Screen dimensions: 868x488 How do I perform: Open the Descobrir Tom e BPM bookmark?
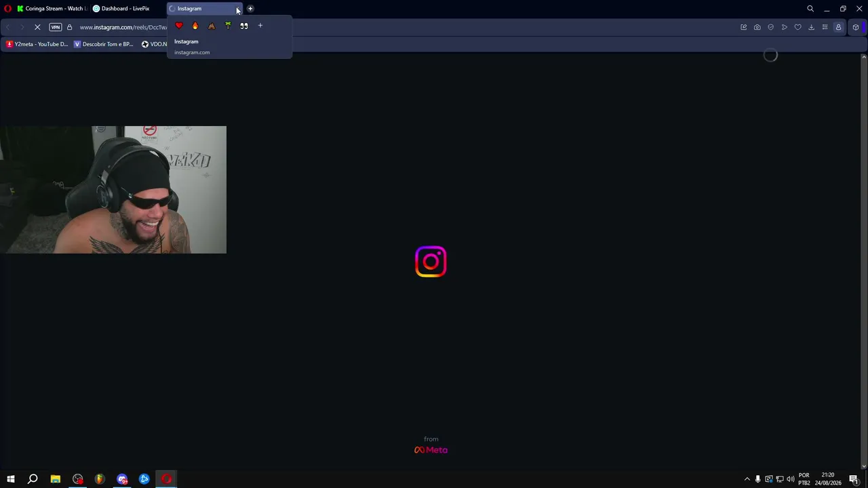click(x=104, y=44)
